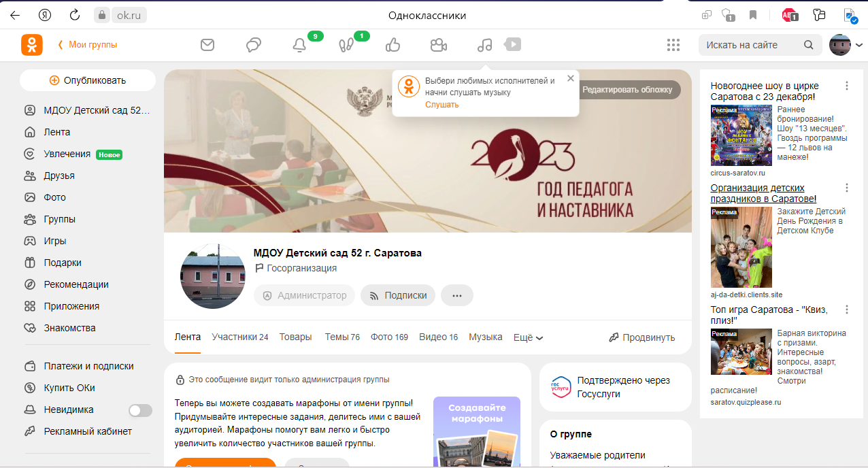Click Продвинуть link
This screenshot has width=868, height=468.
pyautogui.click(x=642, y=337)
